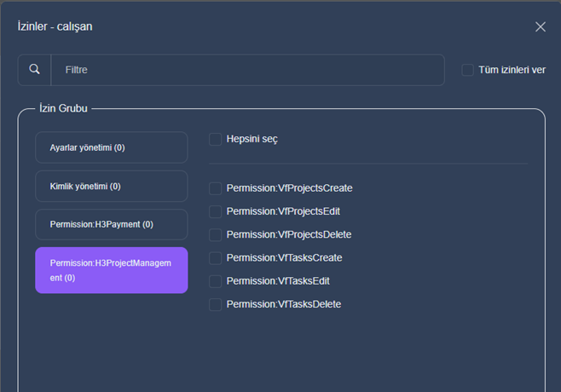This screenshot has height=392, width=561.
Task: Check Permission:VfTasksEdit box
Action: [x=215, y=281]
